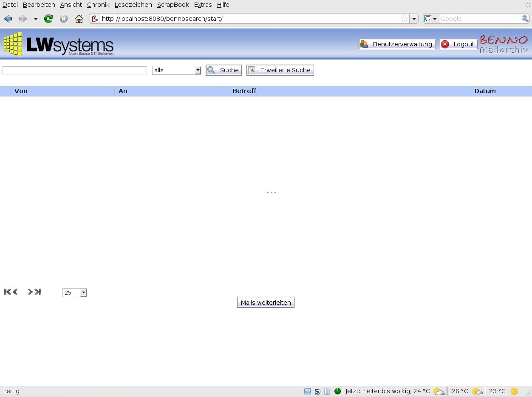Start a search with the Suche button

(224, 70)
